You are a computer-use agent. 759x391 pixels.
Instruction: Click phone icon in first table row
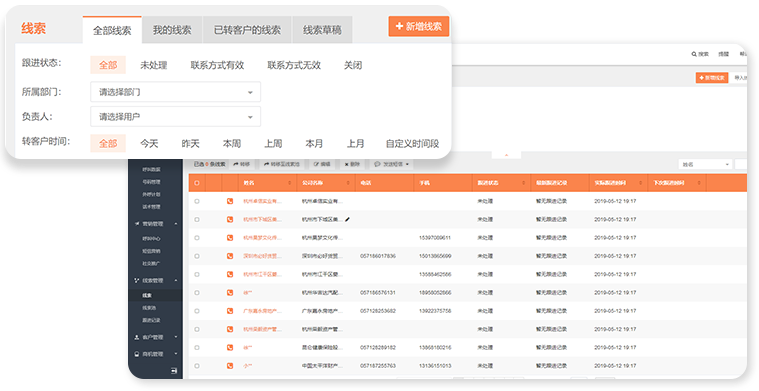pos(230,201)
